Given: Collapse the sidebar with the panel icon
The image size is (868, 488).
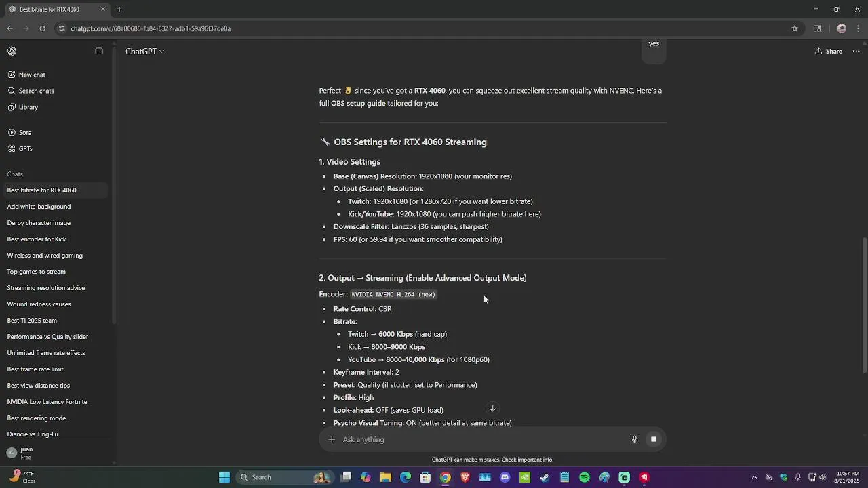Looking at the screenshot, I should click(x=99, y=52).
